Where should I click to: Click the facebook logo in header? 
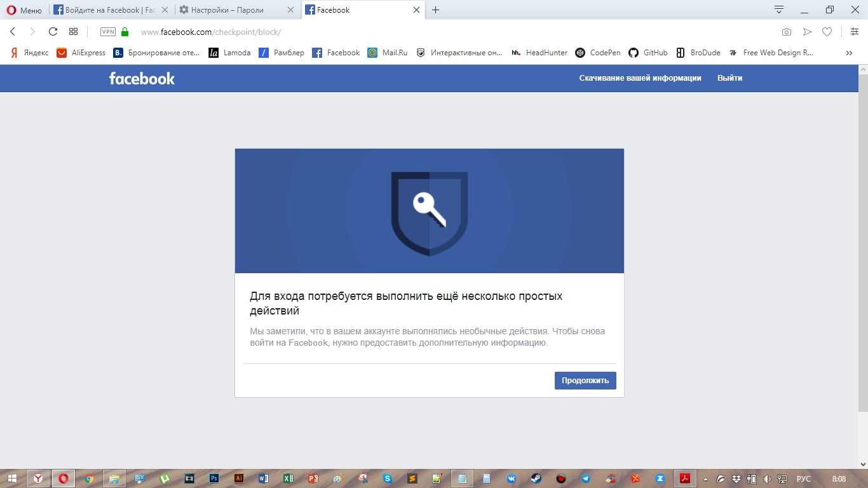(142, 78)
